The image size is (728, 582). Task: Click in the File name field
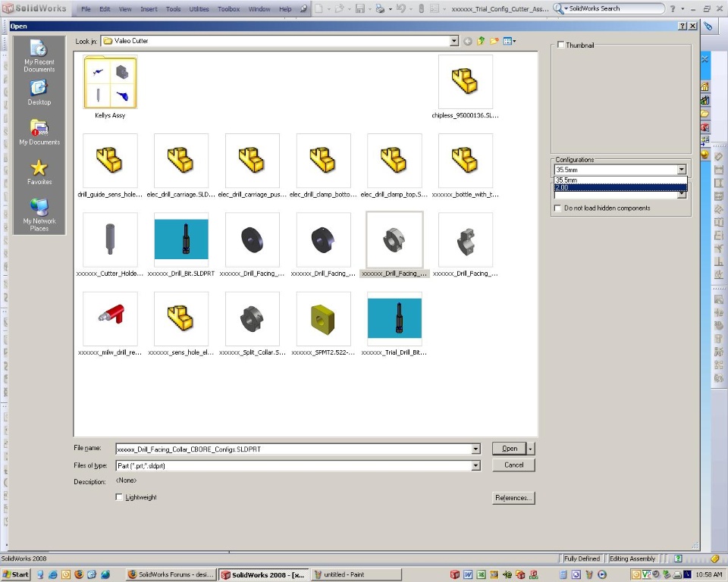(x=293, y=449)
